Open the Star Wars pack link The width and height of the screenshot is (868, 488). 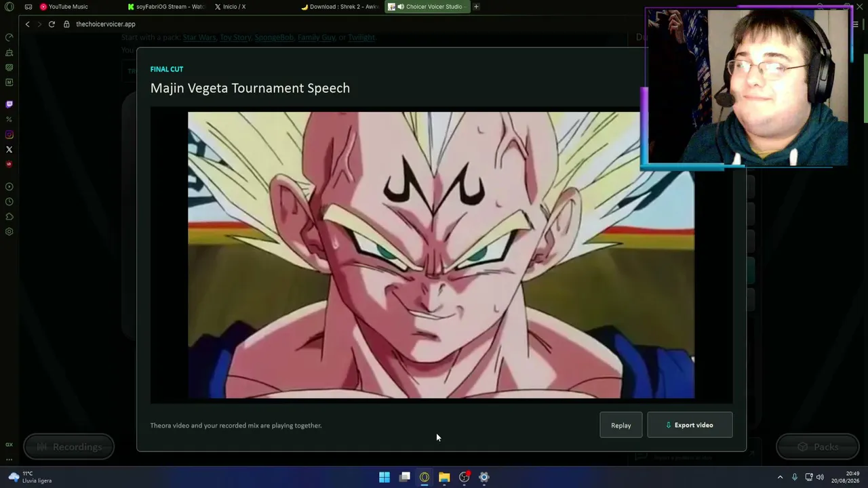click(199, 37)
